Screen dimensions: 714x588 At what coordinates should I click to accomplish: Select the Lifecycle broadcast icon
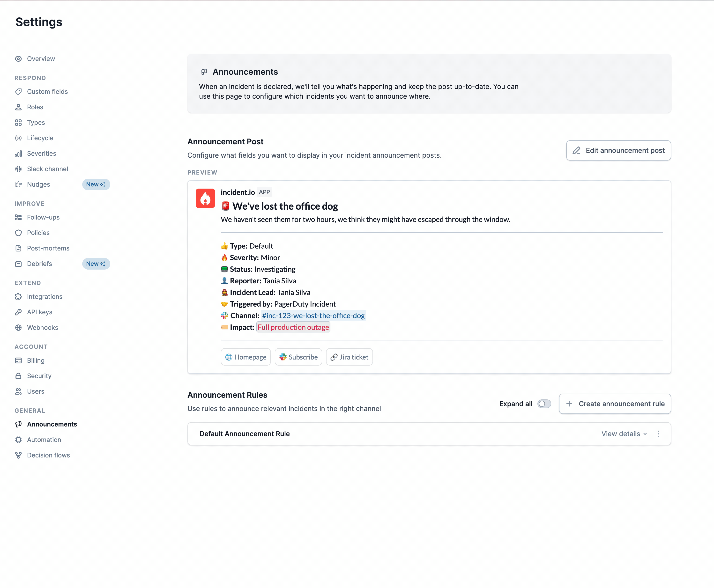click(x=19, y=138)
